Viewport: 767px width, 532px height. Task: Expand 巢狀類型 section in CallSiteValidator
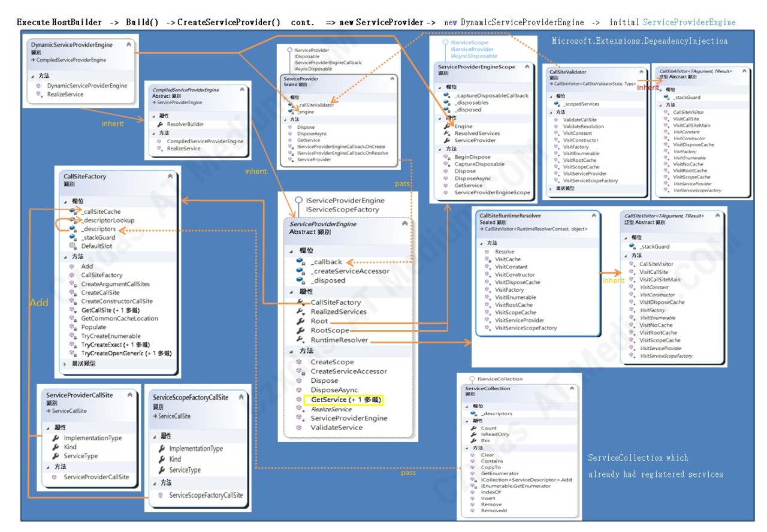552,188
